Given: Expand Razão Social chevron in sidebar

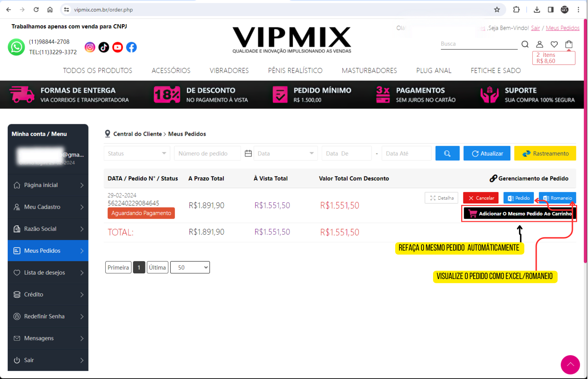Looking at the screenshot, I should pos(82,229).
